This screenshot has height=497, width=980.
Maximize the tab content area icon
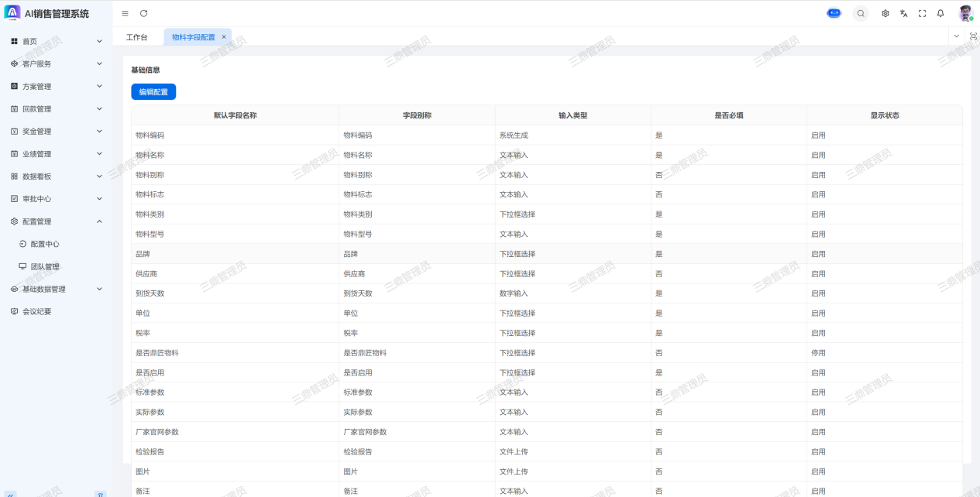[x=973, y=36]
